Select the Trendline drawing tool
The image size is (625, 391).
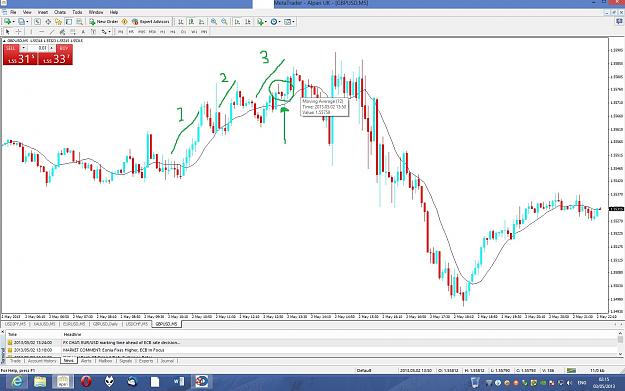(52, 31)
